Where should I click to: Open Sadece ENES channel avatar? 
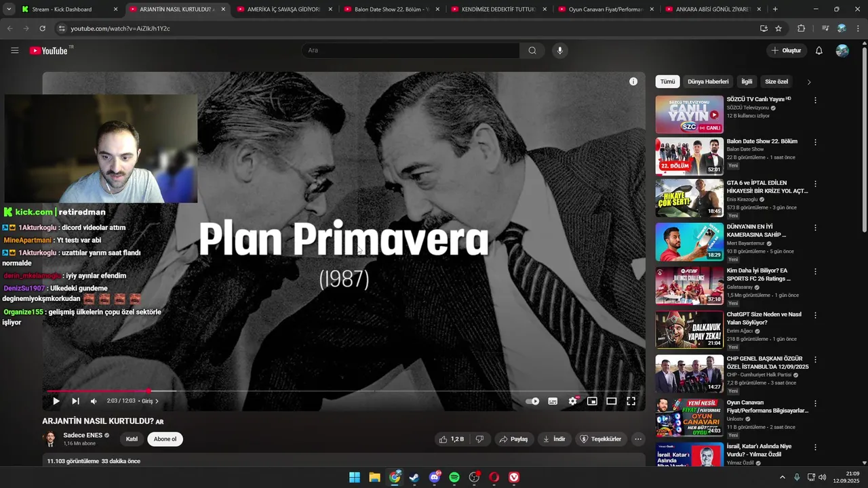[50, 439]
